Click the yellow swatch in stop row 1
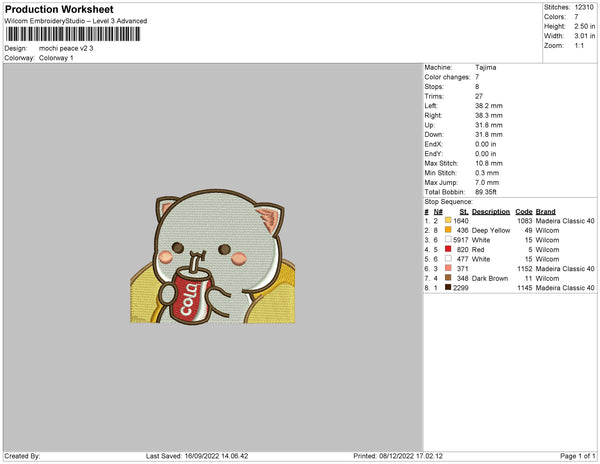Image resolution: width=600 pixels, height=464 pixels. (448, 220)
